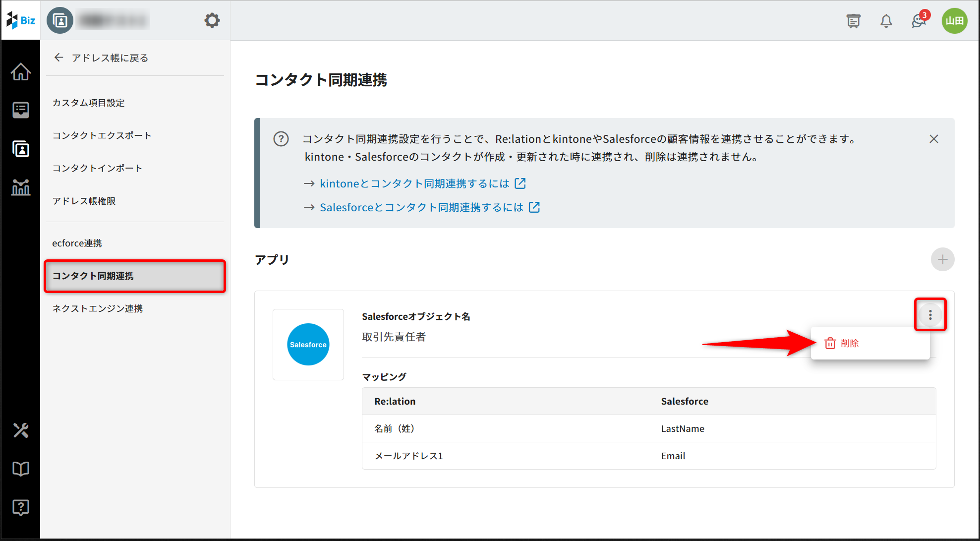
Task: Click the home icon in left sidebar
Action: (21, 72)
